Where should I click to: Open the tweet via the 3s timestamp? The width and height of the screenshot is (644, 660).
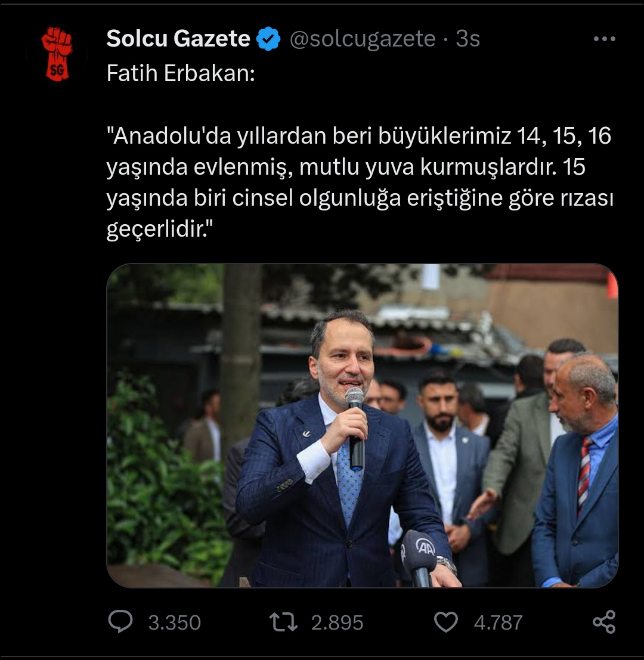coord(467,39)
